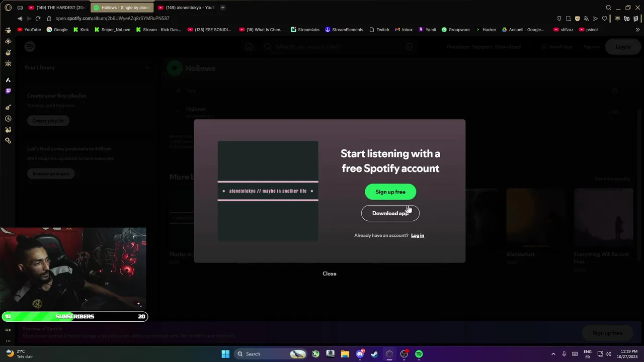Image resolution: width=644 pixels, height=362 pixels.
Task: Open a new browser tab with plus
Action: (x=223, y=8)
